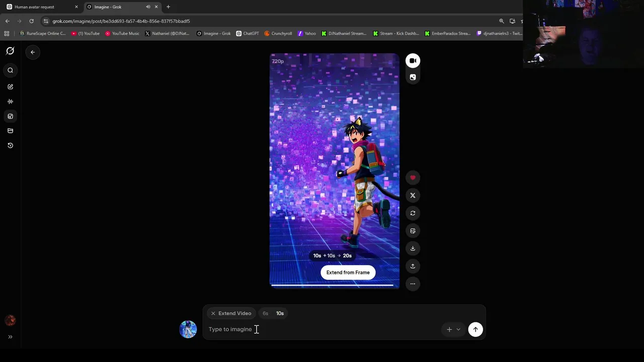
Task: Switch to video mode camera icon
Action: coord(413,61)
